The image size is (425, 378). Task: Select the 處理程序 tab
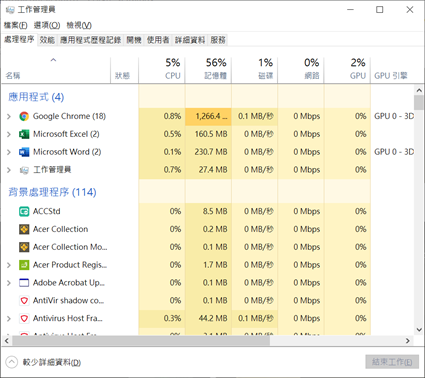pyautogui.click(x=19, y=40)
